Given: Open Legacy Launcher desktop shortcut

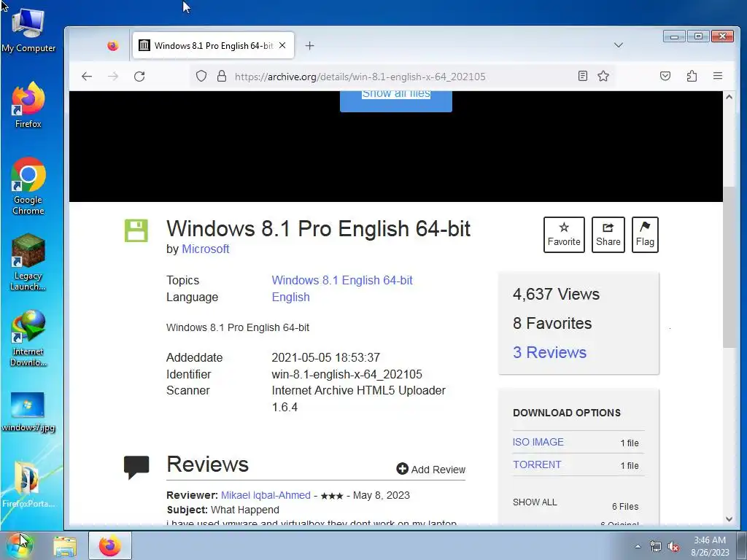Looking at the screenshot, I should coord(28,262).
